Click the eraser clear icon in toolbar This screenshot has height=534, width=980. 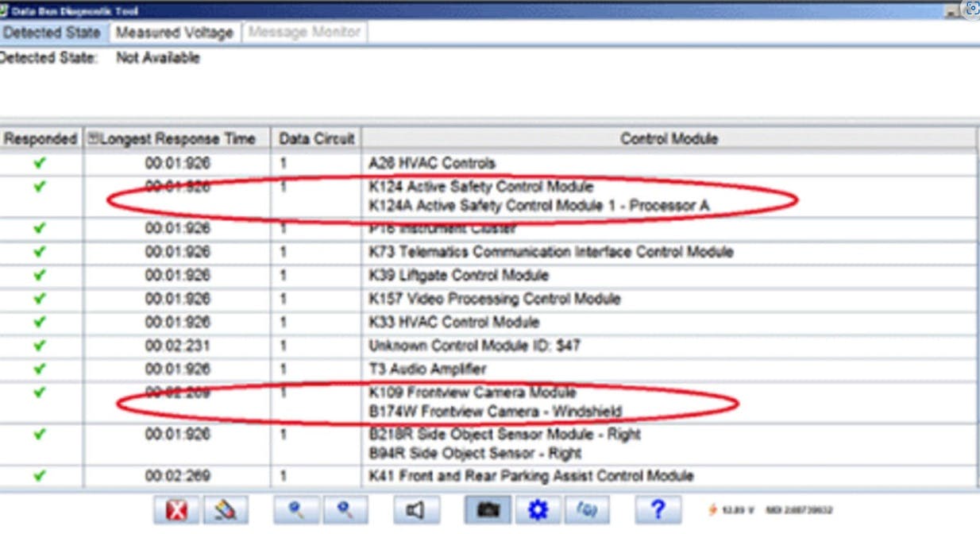[x=226, y=510]
